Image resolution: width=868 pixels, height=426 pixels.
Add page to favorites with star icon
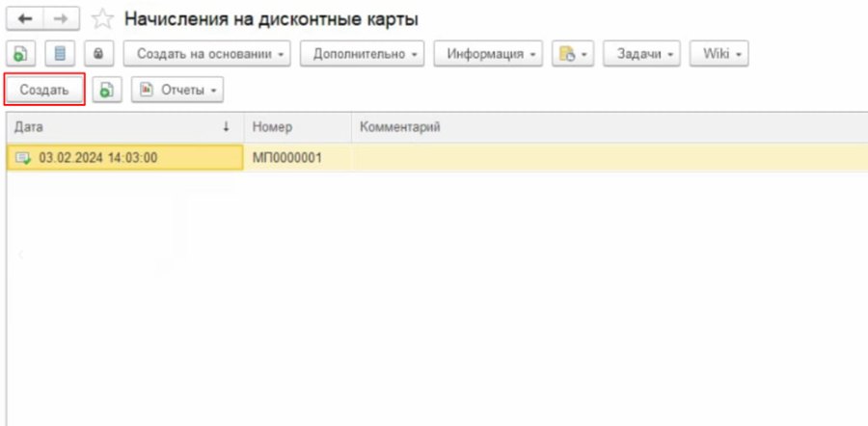[102, 19]
